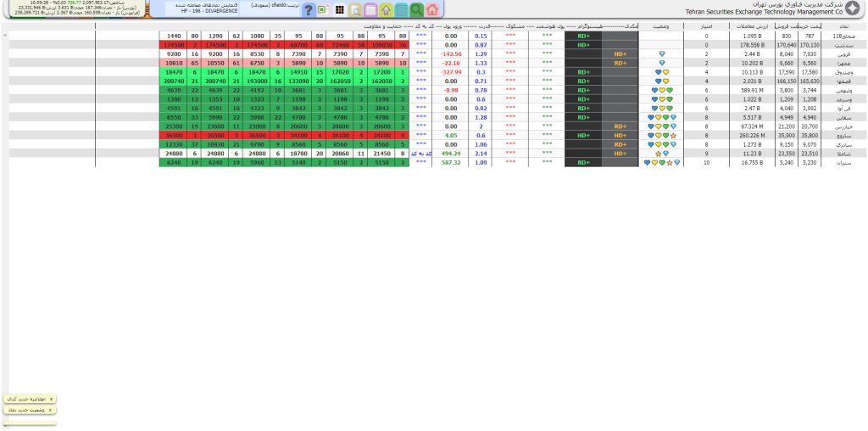
Task: Click the cell showing 72460
Action: pyautogui.click(x=340, y=45)
